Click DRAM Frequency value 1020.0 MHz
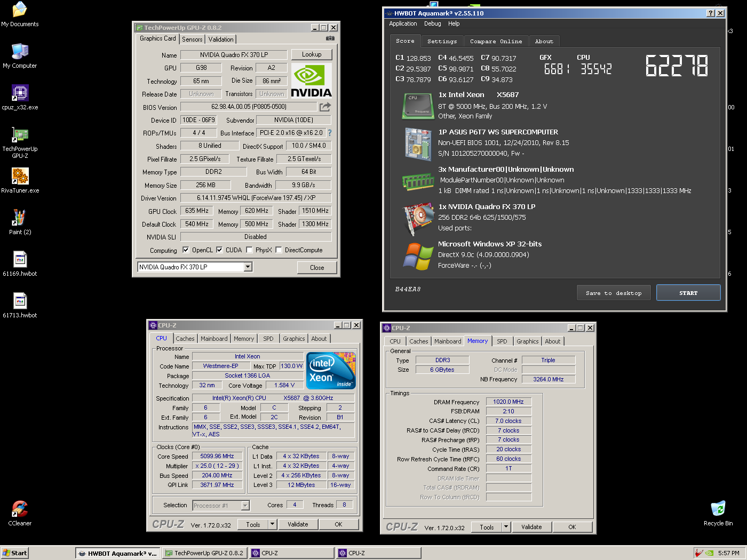747x560 pixels. (508, 402)
